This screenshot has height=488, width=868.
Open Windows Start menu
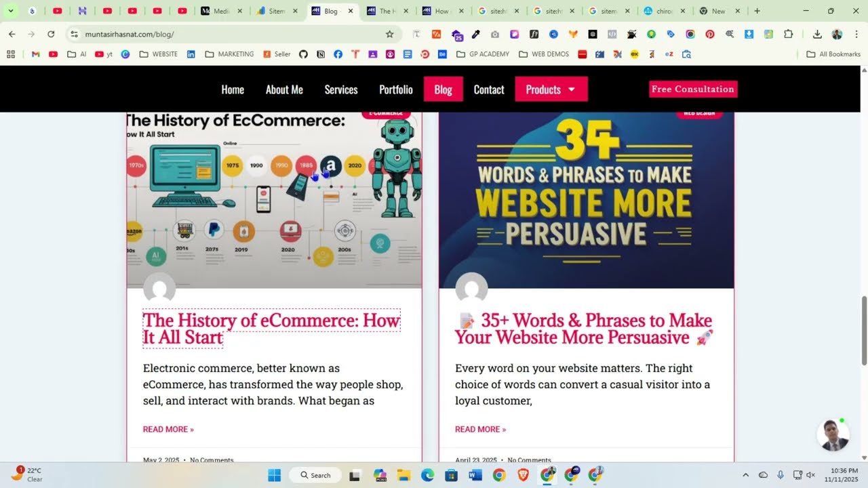[274, 475]
